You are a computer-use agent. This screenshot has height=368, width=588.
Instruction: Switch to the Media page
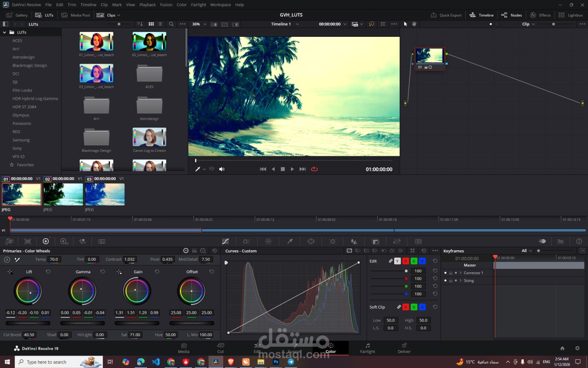tap(184, 348)
